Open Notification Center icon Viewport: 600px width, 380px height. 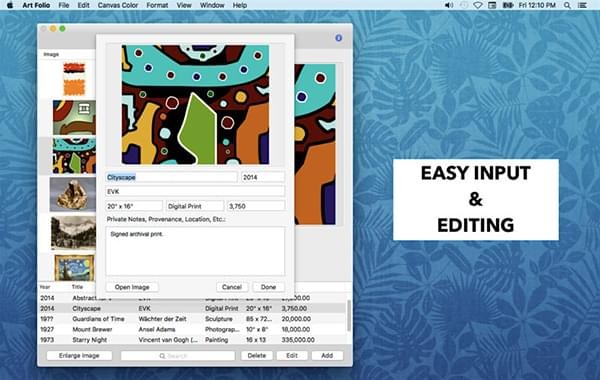(582, 5)
